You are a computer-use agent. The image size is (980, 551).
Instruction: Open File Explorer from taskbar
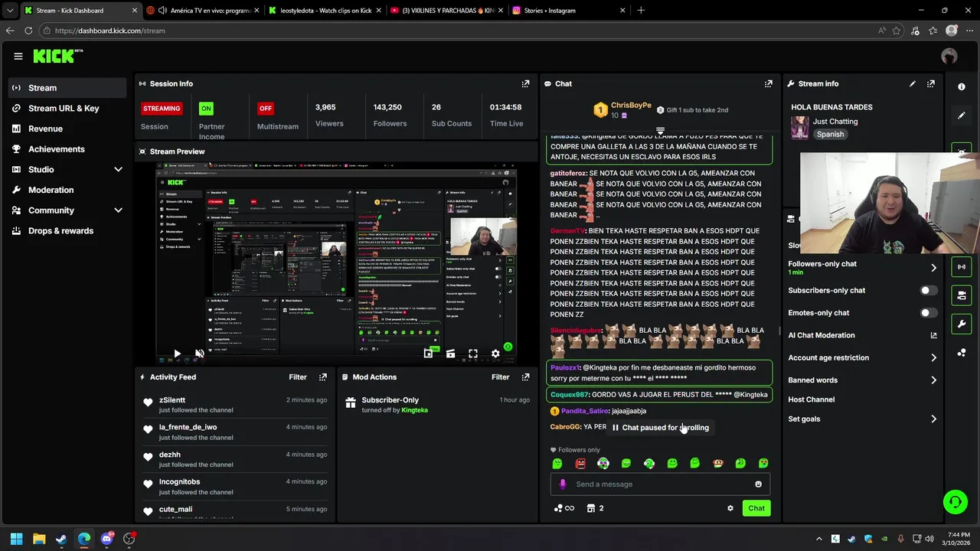click(x=39, y=539)
